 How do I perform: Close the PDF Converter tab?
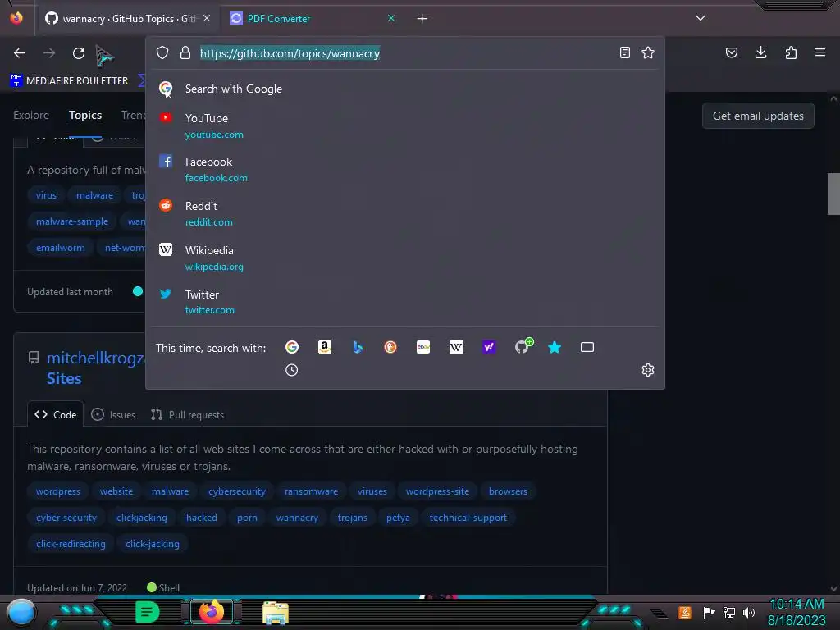point(391,18)
